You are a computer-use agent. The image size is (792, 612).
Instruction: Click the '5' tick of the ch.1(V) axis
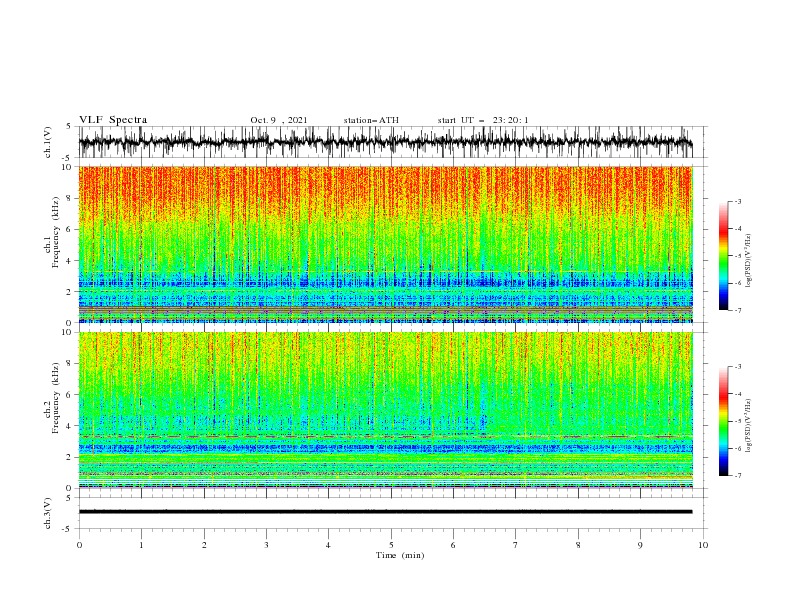(69, 126)
